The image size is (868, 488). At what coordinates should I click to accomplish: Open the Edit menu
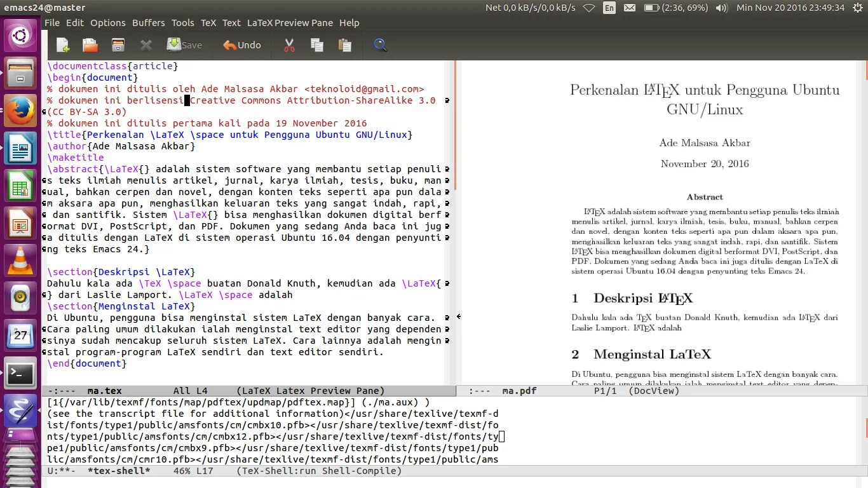coord(75,23)
